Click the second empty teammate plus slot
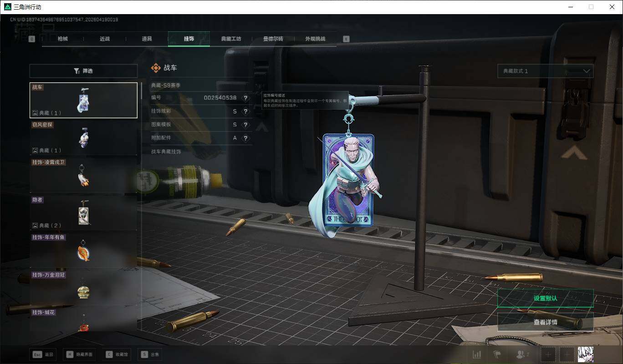 click(x=567, y=354)
